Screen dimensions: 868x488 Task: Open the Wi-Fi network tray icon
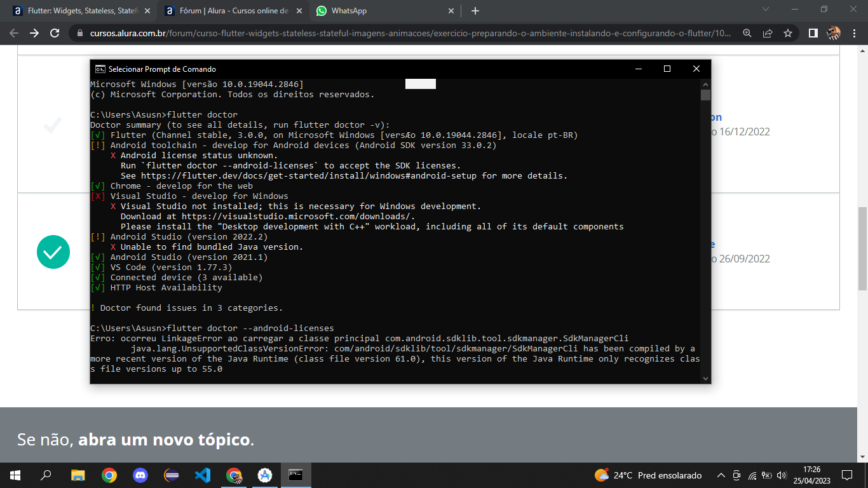[752, 475]
